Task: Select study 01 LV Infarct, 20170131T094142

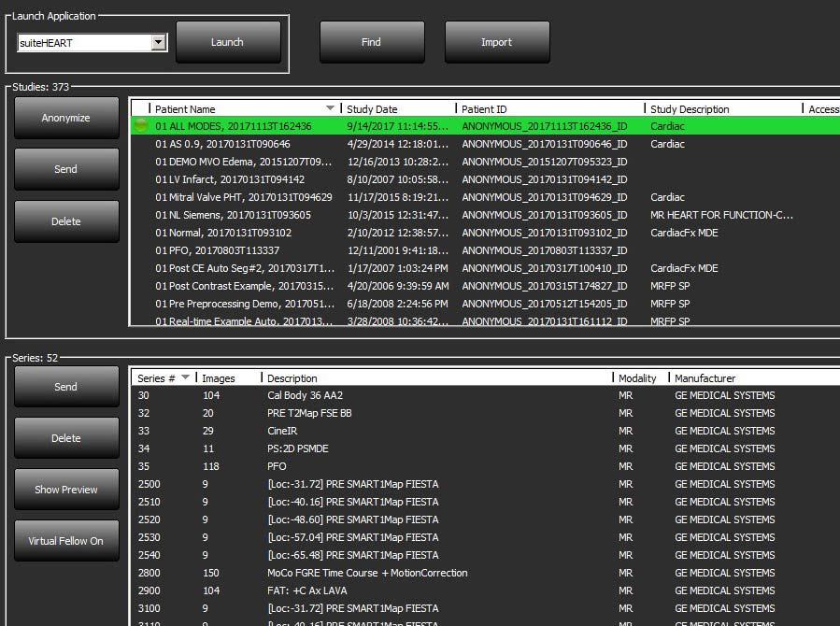Action: pyautogui.click(x=485, y=179)
